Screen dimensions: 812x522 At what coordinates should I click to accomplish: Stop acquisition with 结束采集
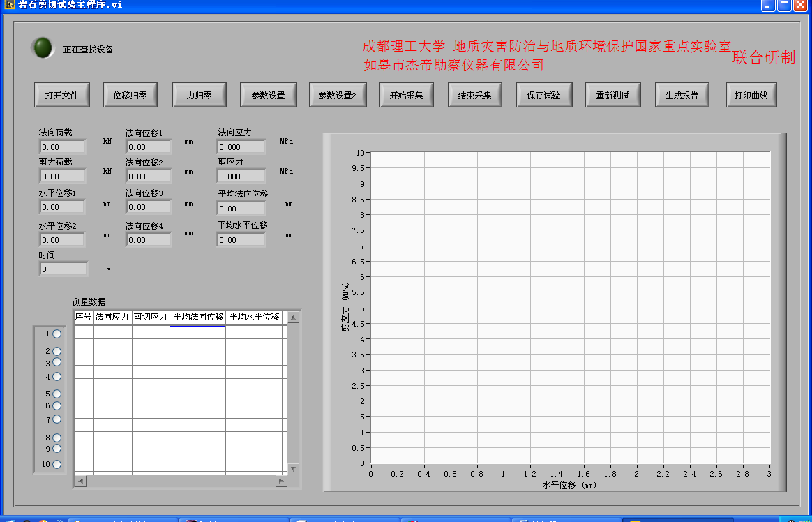pyautogui.click(x=474, y=96)
